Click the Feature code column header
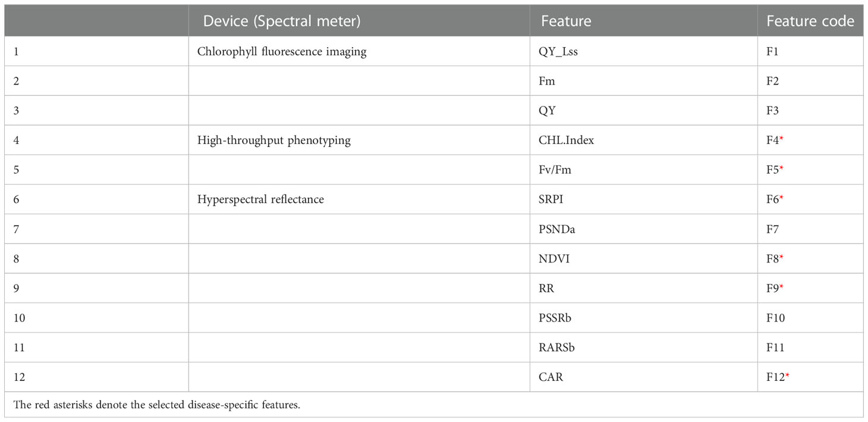868x422 pixels. tap(810, 21)
